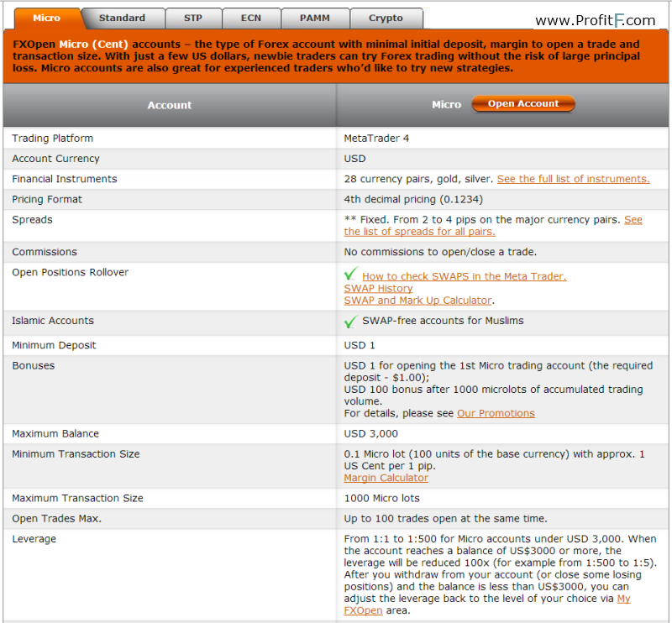Click the USD 3,000 maximum balance value
The height and width of the screenshot is (623, 672).
click(x=371, y=433)
